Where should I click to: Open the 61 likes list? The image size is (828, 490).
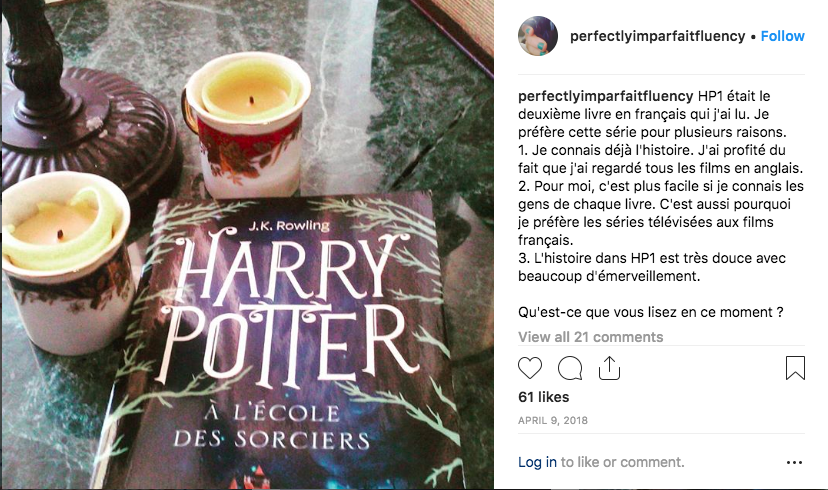pos(543,397)
